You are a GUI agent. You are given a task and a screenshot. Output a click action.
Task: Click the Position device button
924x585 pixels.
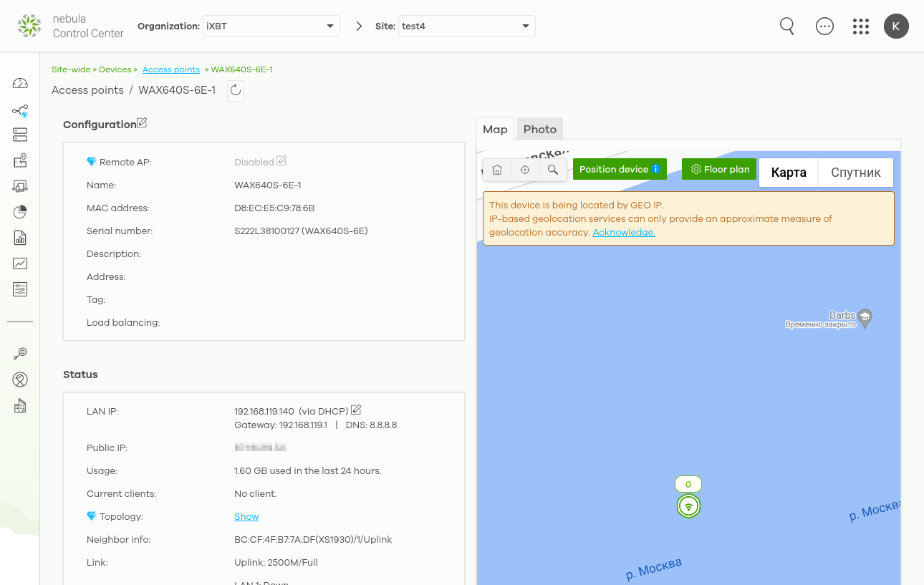click(620, 170)
